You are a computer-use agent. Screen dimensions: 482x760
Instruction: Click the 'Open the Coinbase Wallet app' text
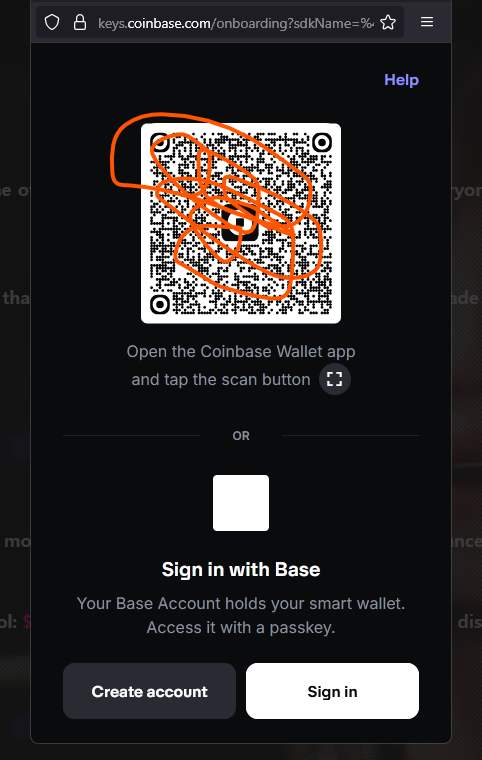(x=241, y=351)
